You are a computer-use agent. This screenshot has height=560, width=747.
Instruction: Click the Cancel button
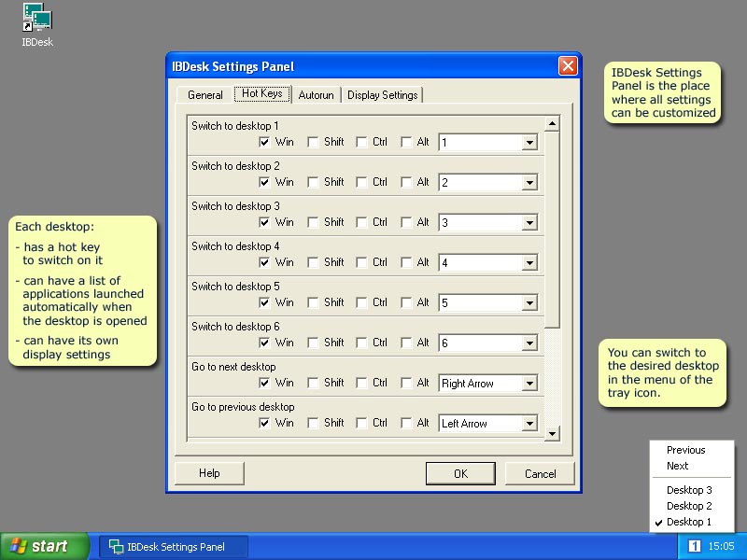click(541, 473)
